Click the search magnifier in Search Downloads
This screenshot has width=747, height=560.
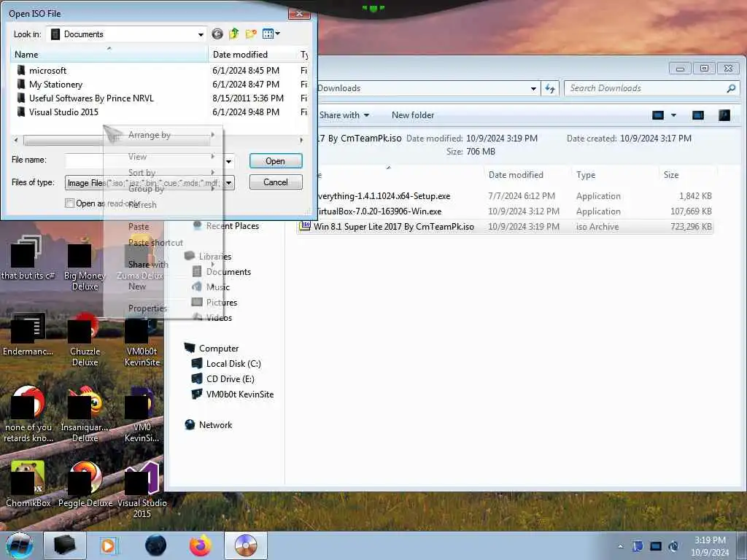point(731,88)
